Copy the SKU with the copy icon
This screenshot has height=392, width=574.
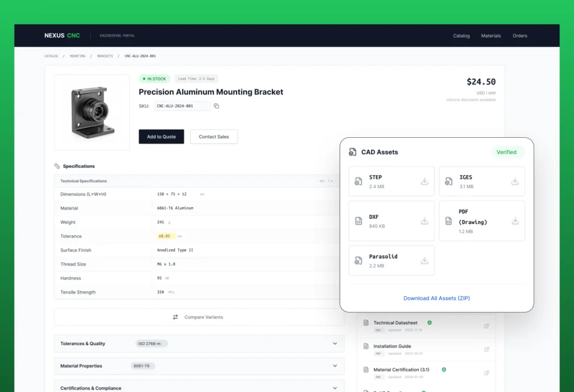[216, 106]
